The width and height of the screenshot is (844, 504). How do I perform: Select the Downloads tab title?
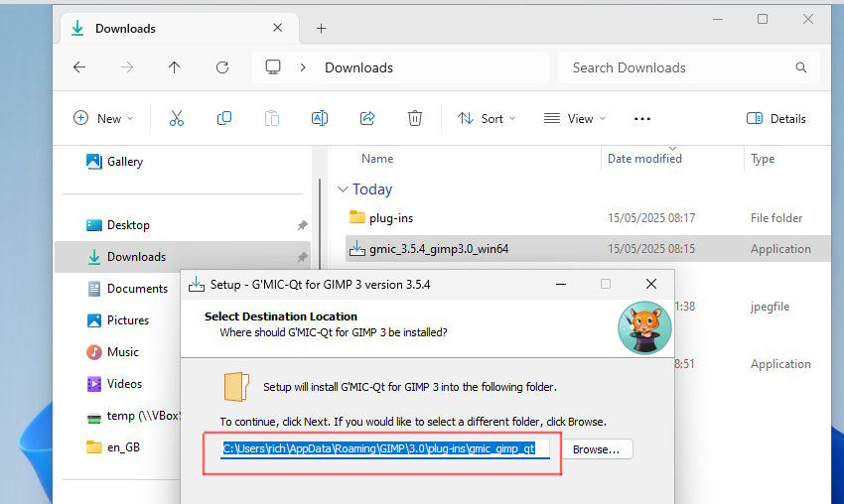pos(125,29)
